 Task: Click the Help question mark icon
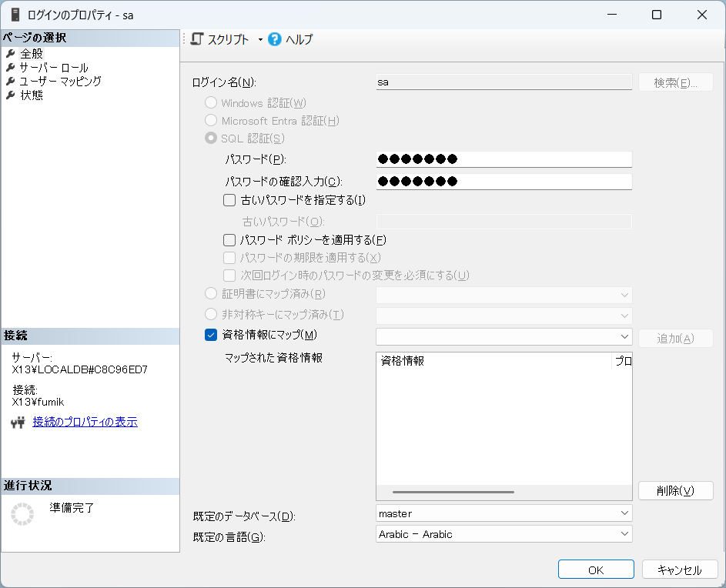click(x=275, y=39)
